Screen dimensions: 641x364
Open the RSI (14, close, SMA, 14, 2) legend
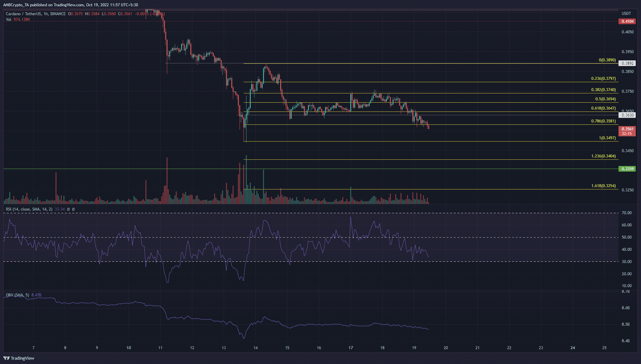[x=29, y=209]
